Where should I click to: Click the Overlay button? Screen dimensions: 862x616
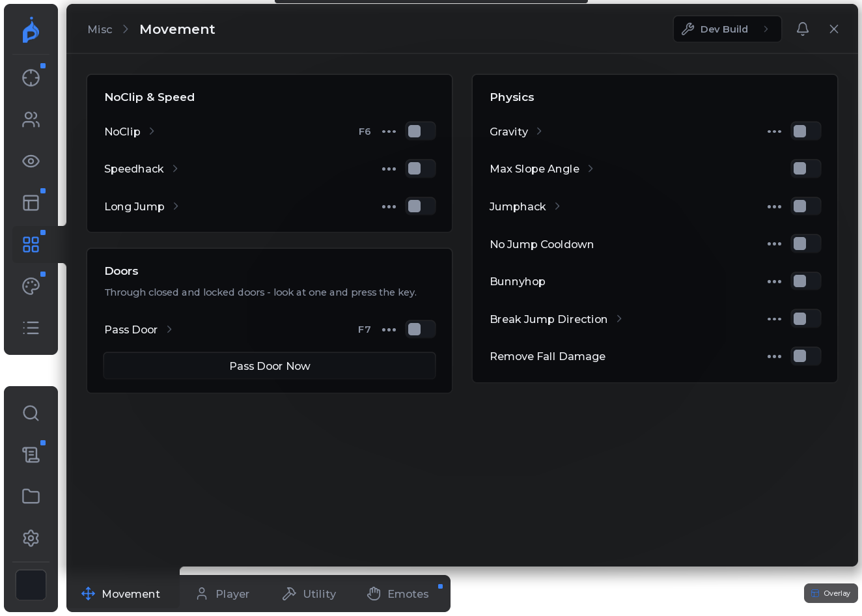tap(831, 593)
